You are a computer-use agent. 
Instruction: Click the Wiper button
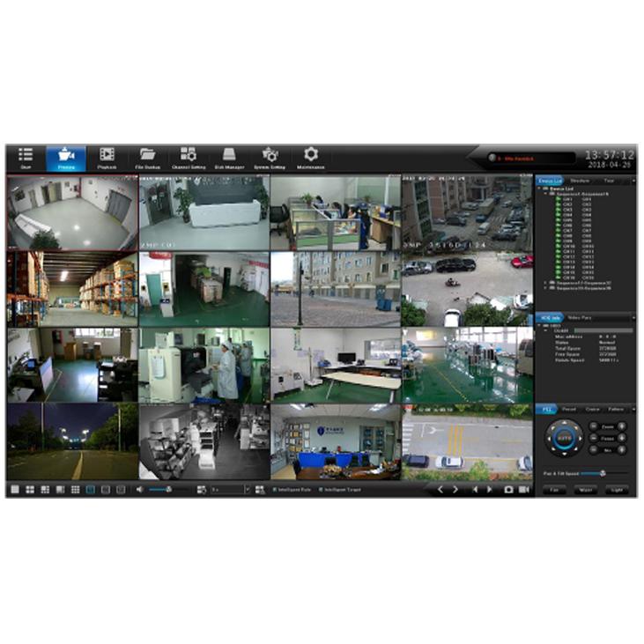coord(585,489)
